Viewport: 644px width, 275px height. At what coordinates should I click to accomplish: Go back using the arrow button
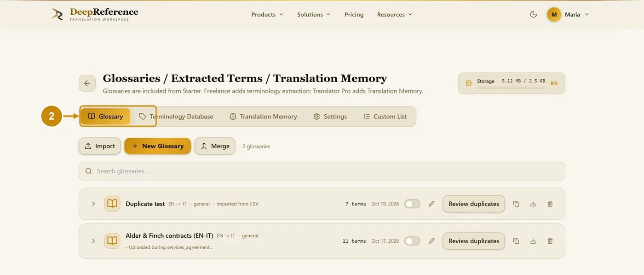click(87, 83)
